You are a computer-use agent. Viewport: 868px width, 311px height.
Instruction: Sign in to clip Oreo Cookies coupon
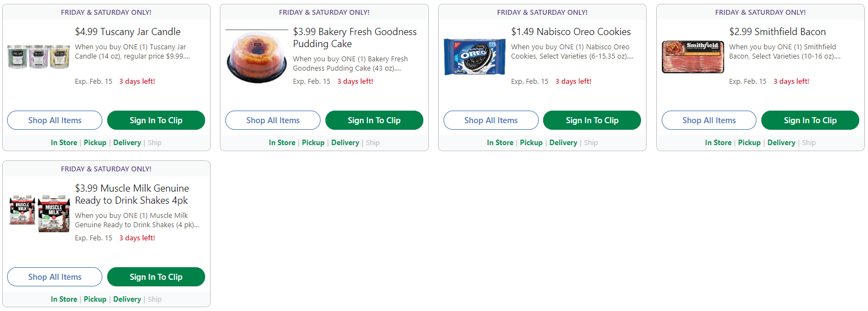pyautogui.click(x=592, y=120)
